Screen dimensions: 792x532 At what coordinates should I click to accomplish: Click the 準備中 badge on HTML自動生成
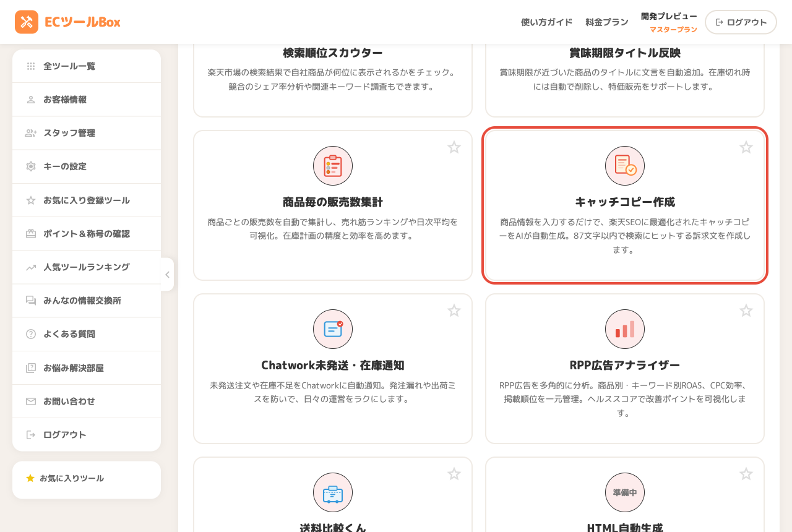click(625, 492)
